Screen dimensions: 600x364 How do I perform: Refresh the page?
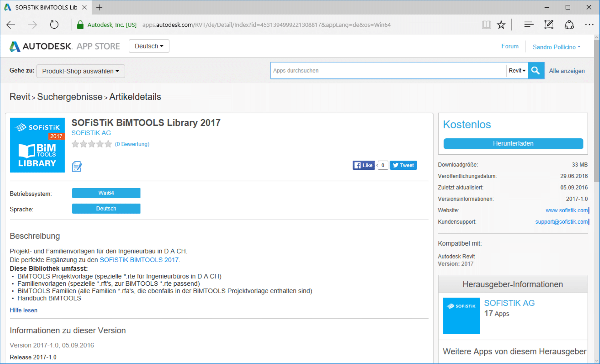54,25
